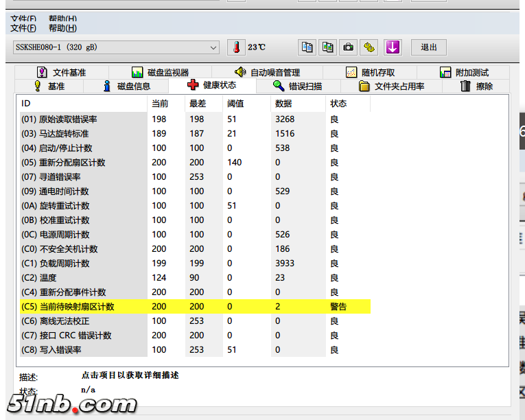Click the thermometer temperature icon
Viewport: 525px width, 420px height.
coord(236,47)
